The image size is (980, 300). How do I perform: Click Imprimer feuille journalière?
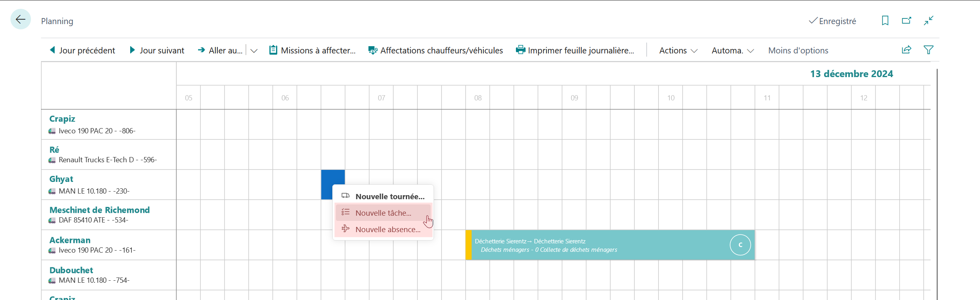click(x=575, y=50)
